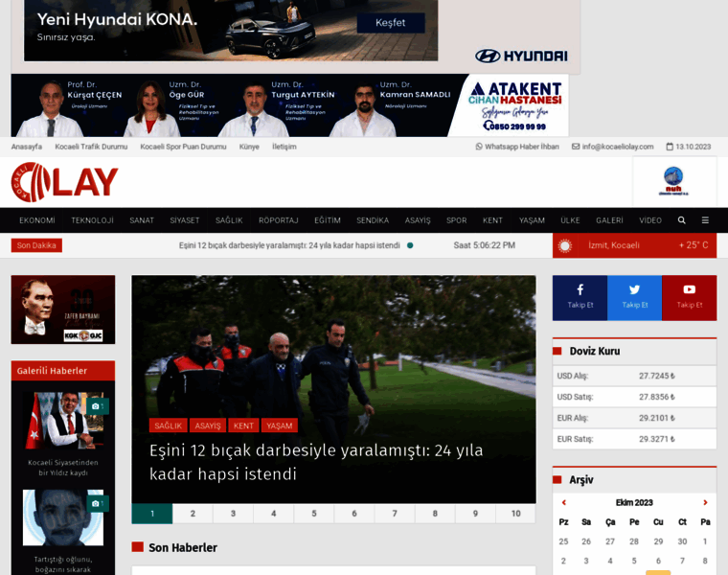Click the Ekim 2023 calendar title
Viewport: 728px width, 575px height.
click(x=634, y=502)
